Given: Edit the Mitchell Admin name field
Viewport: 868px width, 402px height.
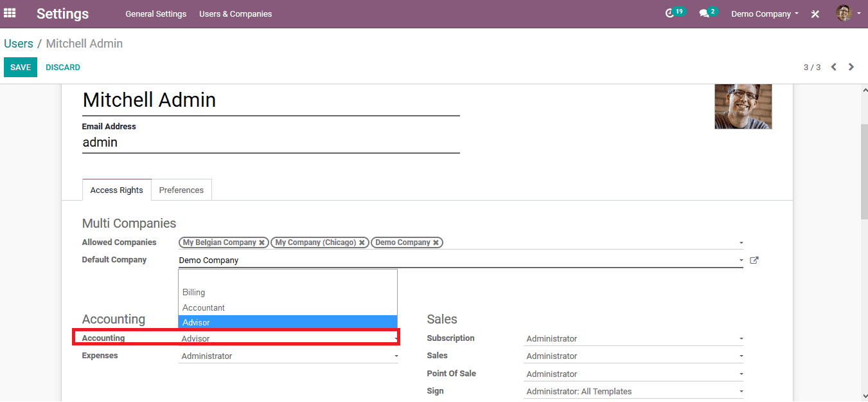Looking at the screenshot, I should [270, 100].
